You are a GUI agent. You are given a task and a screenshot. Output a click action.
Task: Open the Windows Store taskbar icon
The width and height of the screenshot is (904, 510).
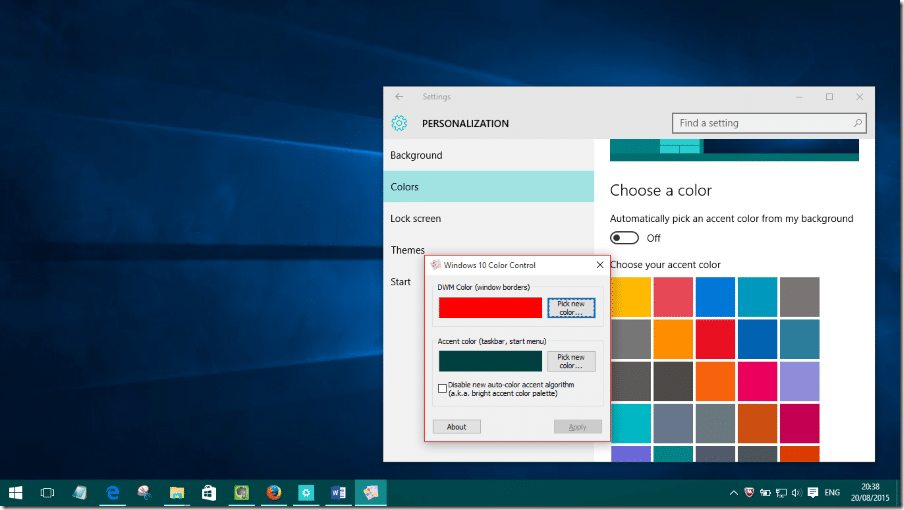pos(209,493)
